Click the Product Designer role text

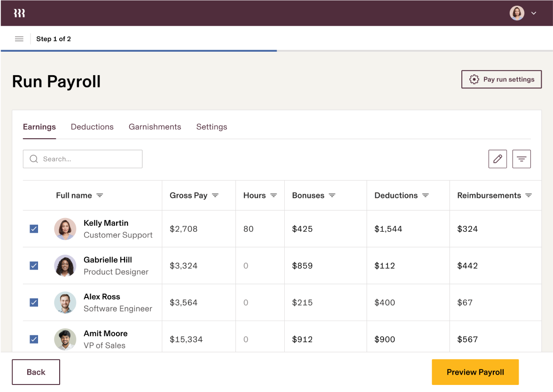[116, 272]
